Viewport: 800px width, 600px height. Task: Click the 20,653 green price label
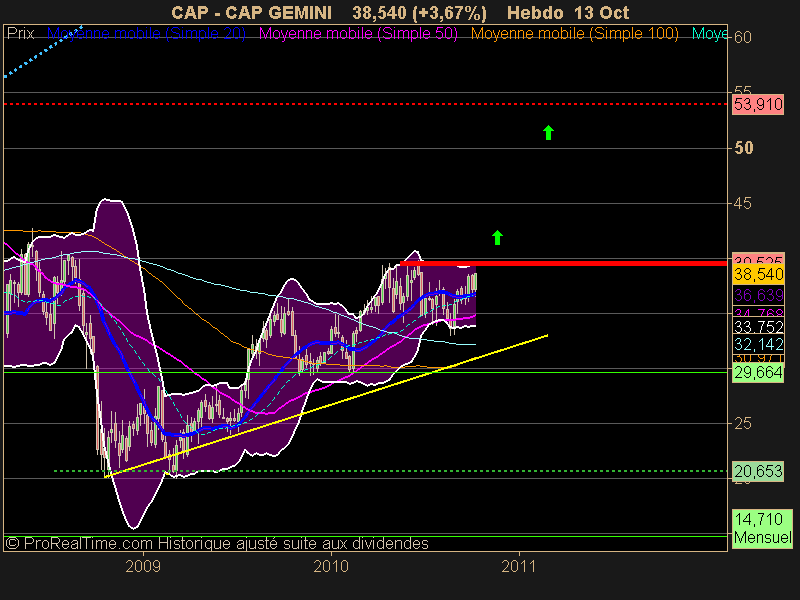pos(758,471)
